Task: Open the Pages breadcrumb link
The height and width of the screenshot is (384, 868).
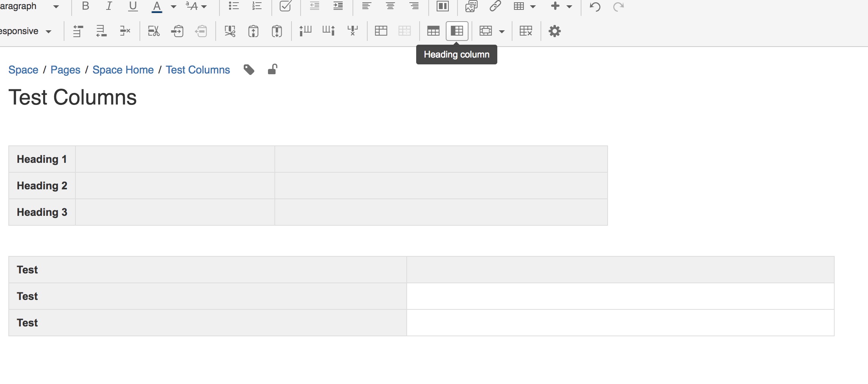Action: pos(65,70)
